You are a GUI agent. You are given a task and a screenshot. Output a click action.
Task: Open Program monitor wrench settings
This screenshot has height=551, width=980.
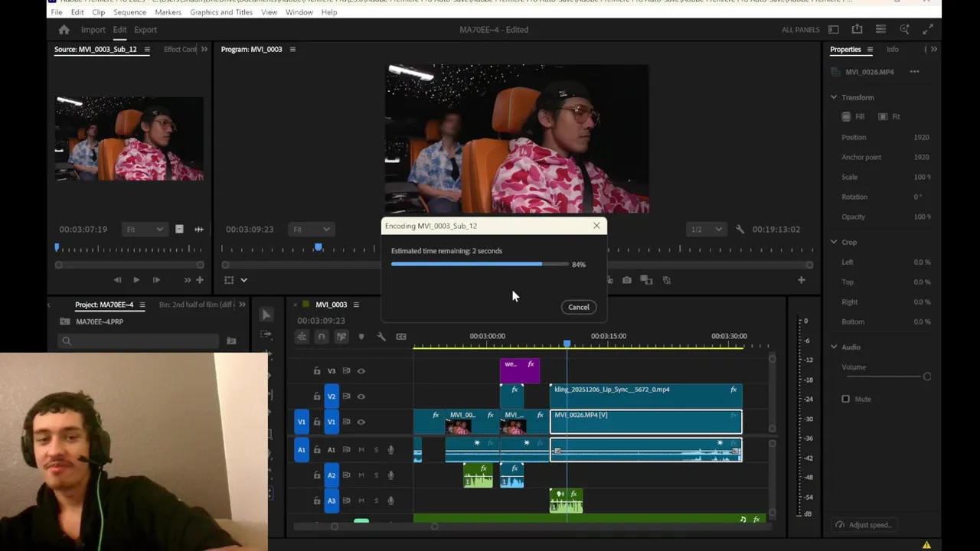[740, 229]
